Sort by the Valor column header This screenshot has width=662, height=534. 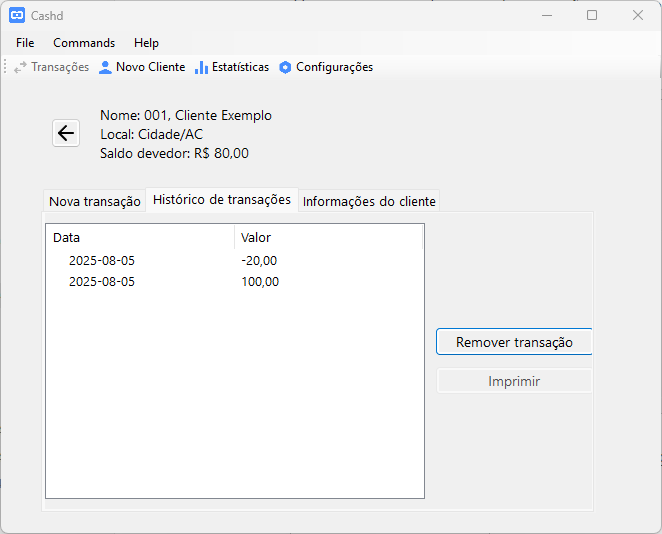(x=328, y=238)
